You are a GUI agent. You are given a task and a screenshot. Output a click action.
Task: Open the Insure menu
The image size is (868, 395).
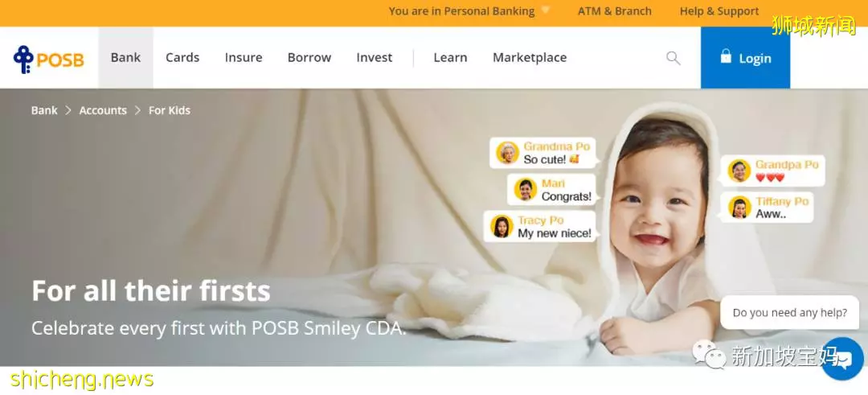point(244,58)
